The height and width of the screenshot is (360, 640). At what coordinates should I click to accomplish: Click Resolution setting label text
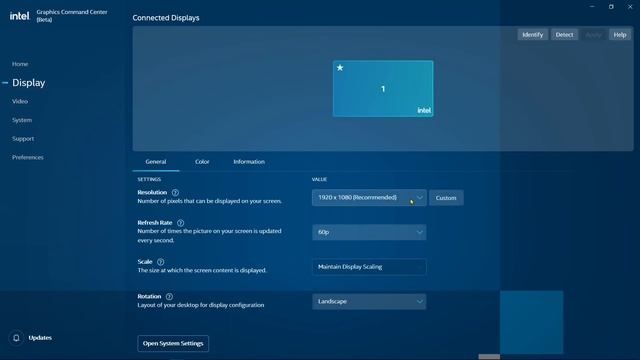[152, 193]
